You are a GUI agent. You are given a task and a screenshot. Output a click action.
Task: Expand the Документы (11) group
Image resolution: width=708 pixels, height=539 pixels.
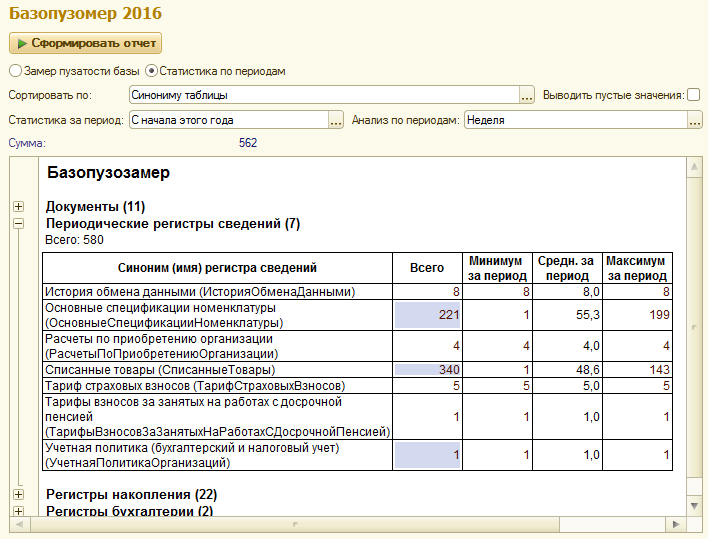coord(18,207)
